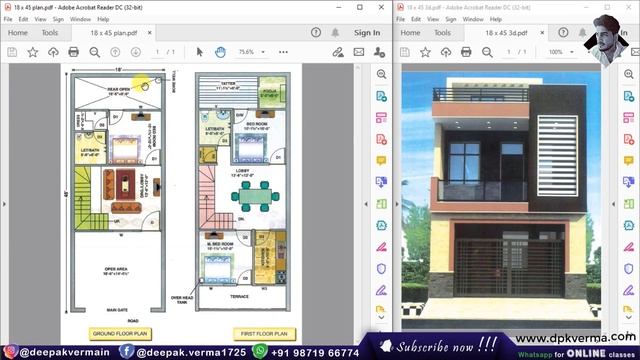Print the 18 x 45 3d PDF
This screenshot has height=360, width=640.
point(466,52)
